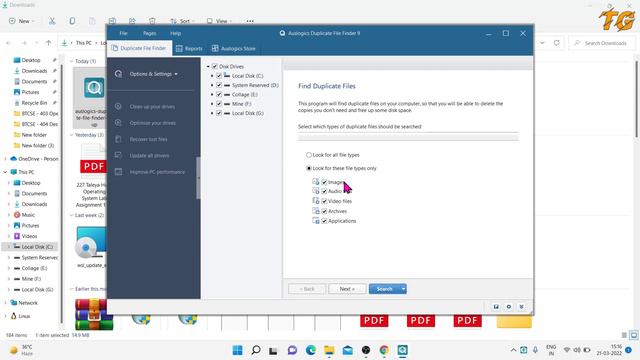The height and width of the screenshot is (360, 640).
Task: Uncheck System Reserved (D:) drive
Action: pyautogui.click(x=219, y=85)
